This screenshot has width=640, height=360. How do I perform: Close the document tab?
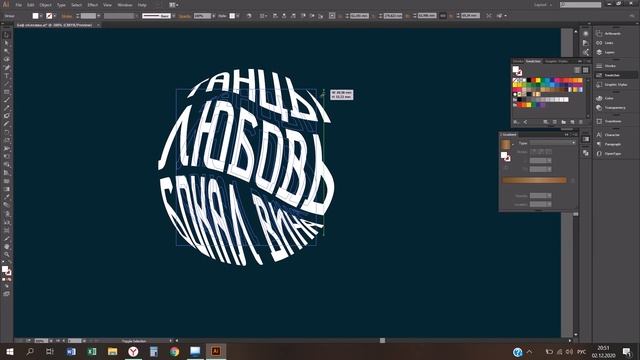98,25
